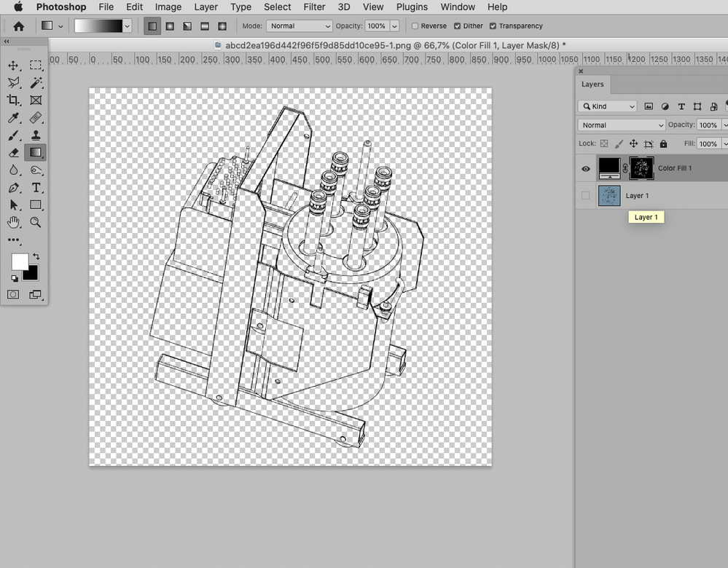Select the Eraser tool

tap(13, 153)
